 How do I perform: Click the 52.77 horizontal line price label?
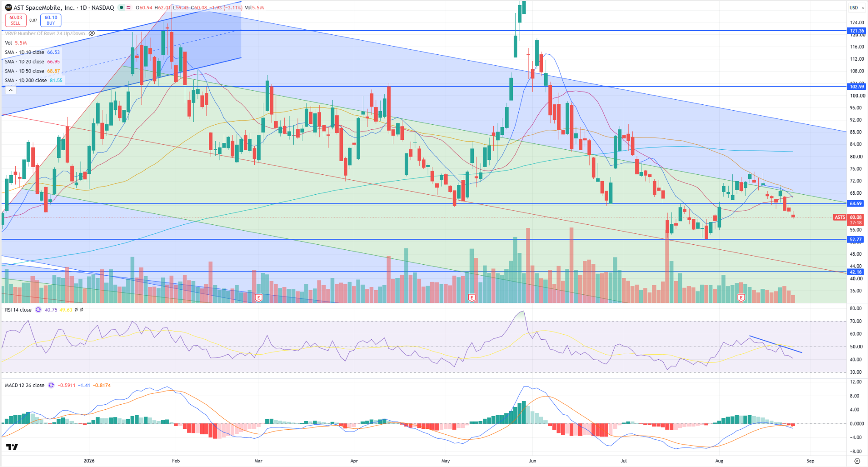pos(856,240)
